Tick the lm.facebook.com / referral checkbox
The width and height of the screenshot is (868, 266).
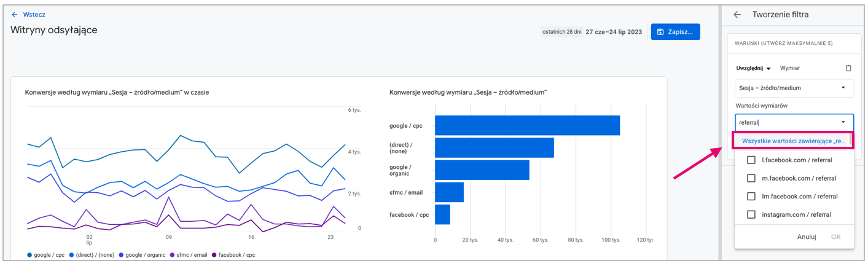pos(751,197)
